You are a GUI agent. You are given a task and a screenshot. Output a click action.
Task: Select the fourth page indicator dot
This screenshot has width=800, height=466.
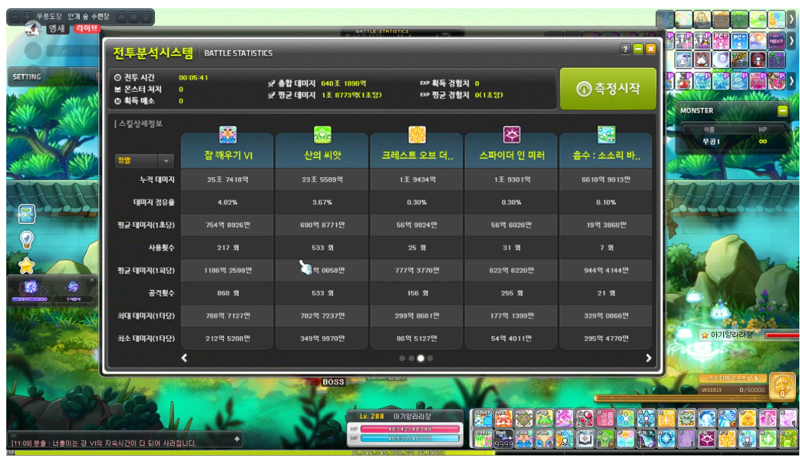[430, 358]
